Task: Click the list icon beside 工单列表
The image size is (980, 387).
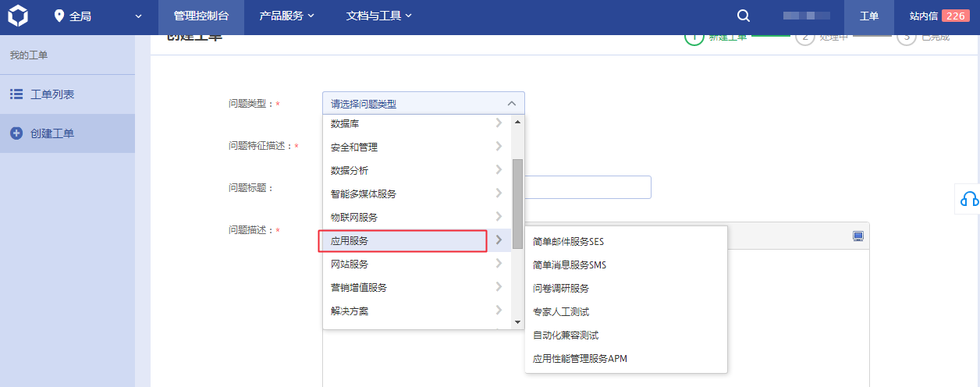Action: tap(16, 94)
